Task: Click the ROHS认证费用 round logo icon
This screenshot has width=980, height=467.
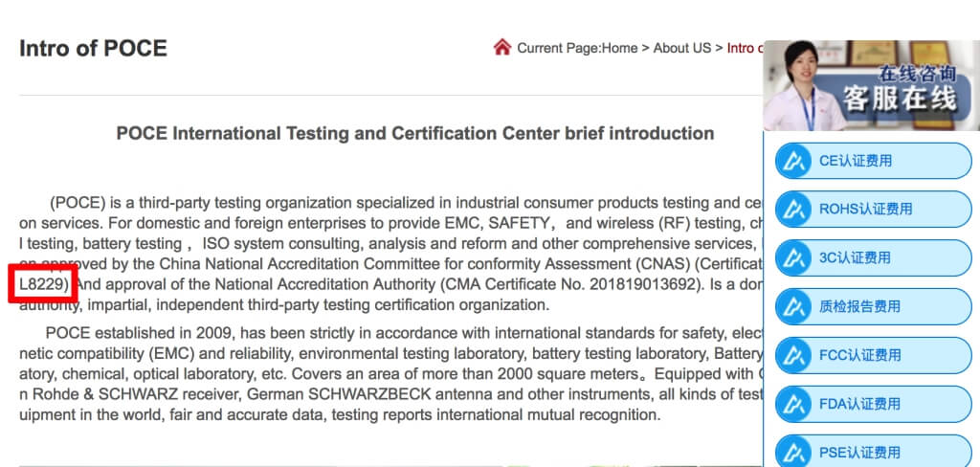Action: pos(793,210)
